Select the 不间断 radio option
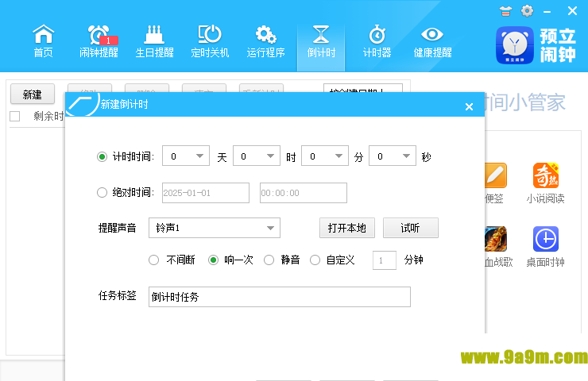588x381 pixels. (x=153, y=260)
